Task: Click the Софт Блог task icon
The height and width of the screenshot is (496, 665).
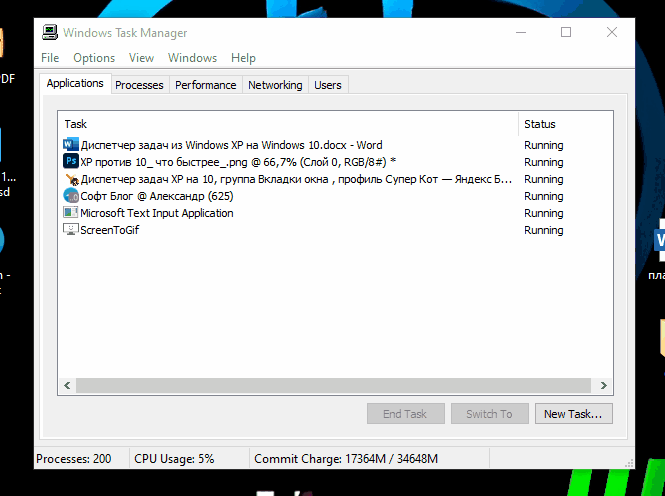Action: coord(71,195)
